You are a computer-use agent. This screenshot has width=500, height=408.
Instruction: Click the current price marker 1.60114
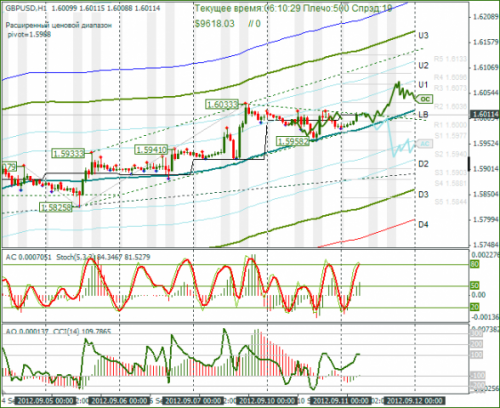pos(484,115)
